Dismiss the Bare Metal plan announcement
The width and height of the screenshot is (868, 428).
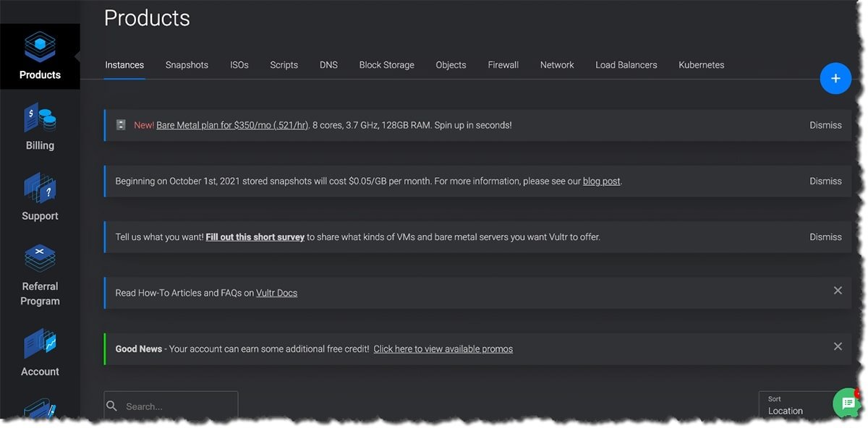pos(825,124)
